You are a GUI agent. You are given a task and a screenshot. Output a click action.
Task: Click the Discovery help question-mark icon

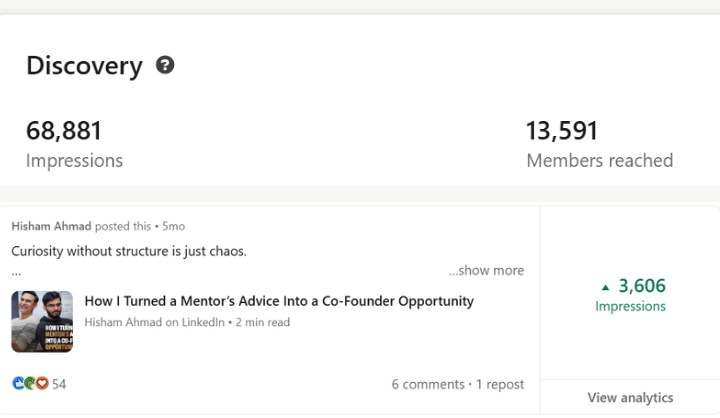tap(165, 65)
